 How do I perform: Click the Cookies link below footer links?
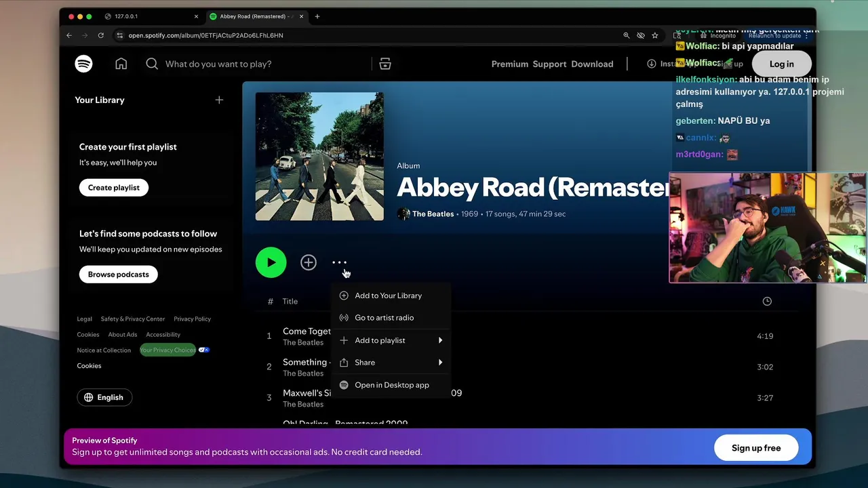pos(89,366)
